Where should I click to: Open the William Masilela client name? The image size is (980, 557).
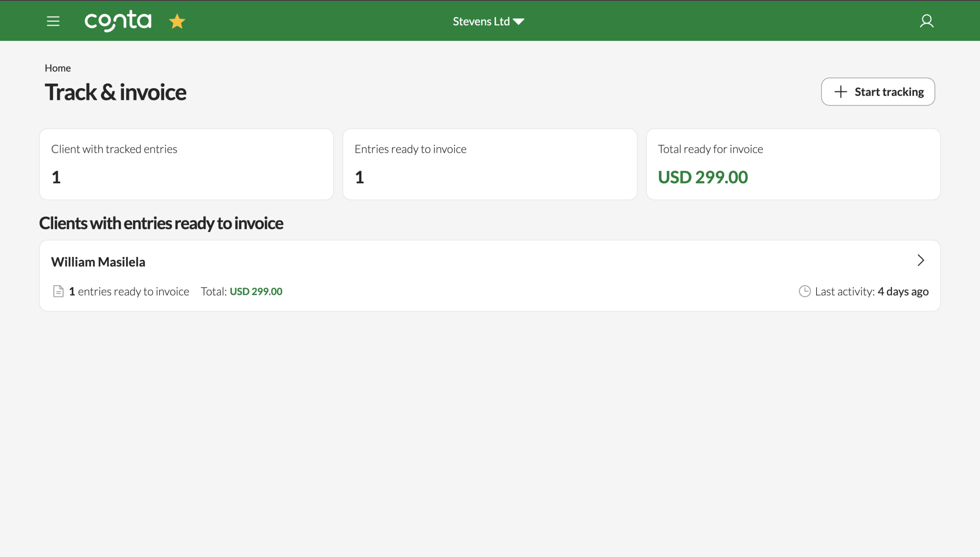98,262
